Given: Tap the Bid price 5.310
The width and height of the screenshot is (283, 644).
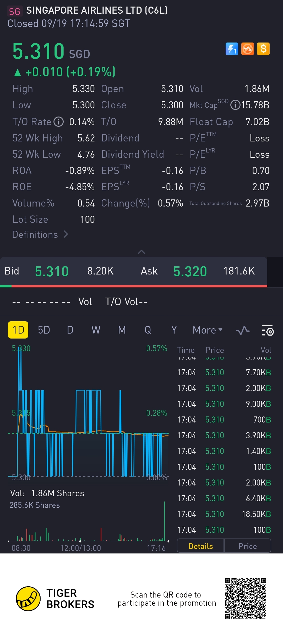Looking at the screenshot, I should (52, 271).
